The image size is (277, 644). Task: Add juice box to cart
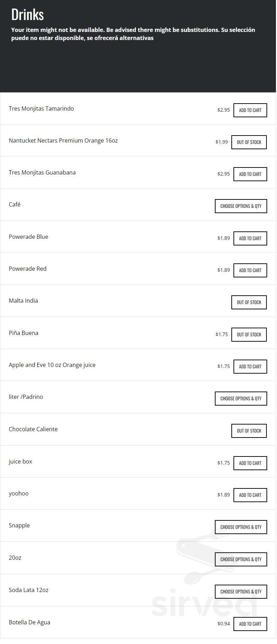point(250,463)
